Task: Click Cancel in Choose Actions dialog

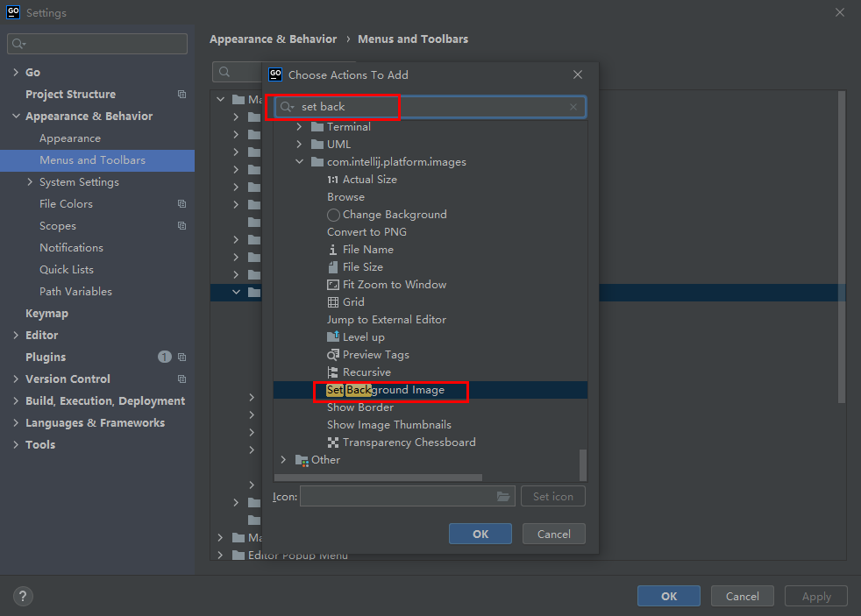Action: pos(553,534)
